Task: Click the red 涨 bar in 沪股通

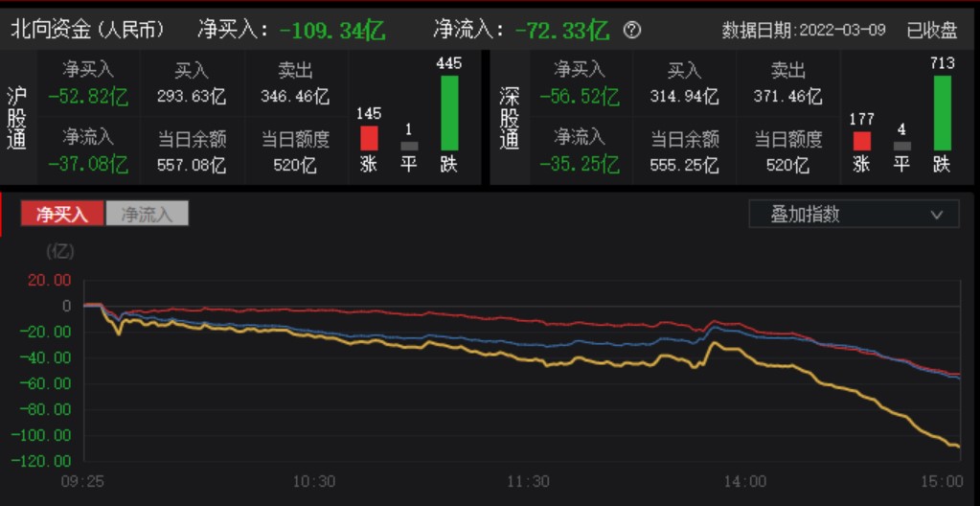Action: (369, 138)
